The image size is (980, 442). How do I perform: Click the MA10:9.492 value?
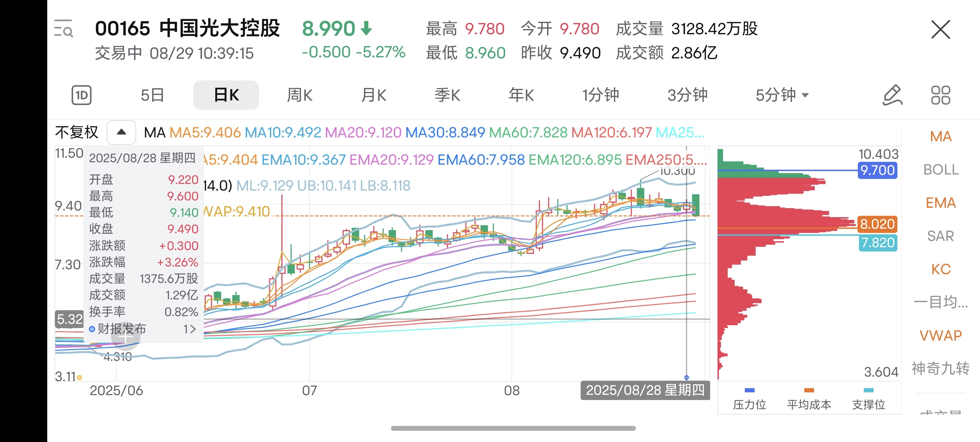coord(283,133)
